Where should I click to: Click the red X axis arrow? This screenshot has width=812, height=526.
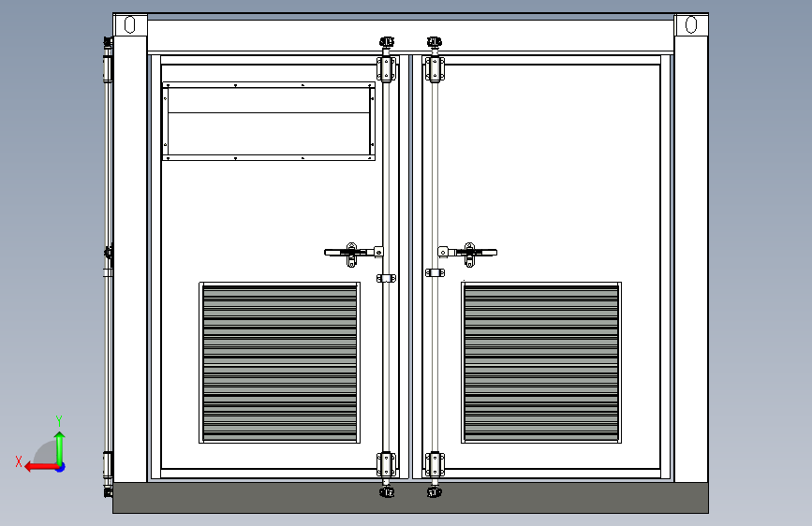coord(41,467)
